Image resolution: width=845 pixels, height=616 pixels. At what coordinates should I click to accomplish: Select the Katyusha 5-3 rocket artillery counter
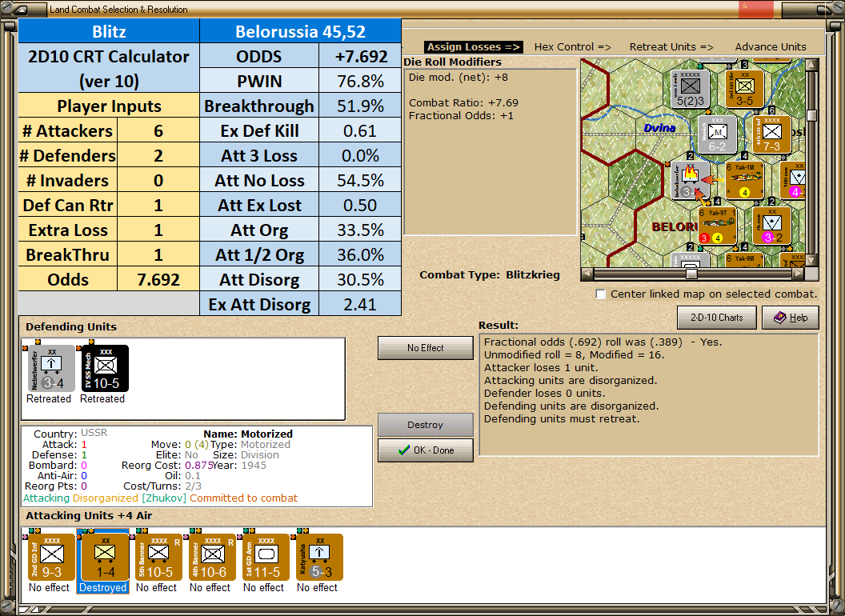click(x=319, y=558)
